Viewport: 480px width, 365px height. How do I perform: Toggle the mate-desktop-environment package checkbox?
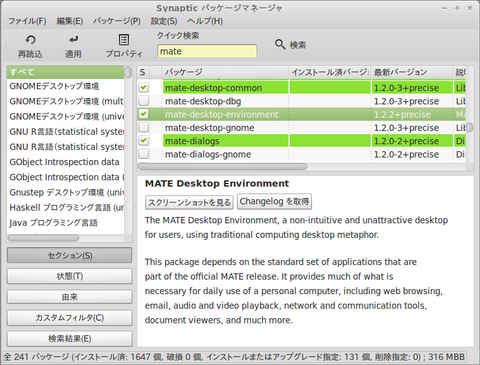pos(144,114)
